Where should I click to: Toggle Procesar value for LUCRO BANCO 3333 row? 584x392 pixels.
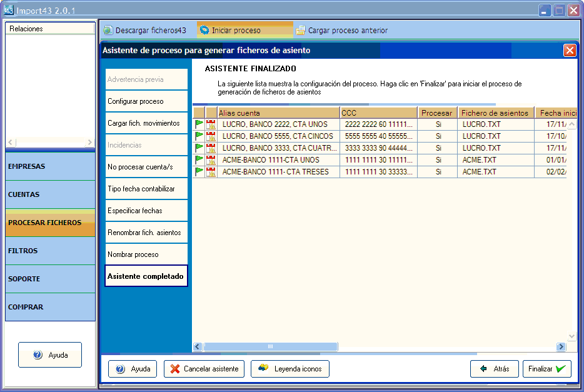438,148
